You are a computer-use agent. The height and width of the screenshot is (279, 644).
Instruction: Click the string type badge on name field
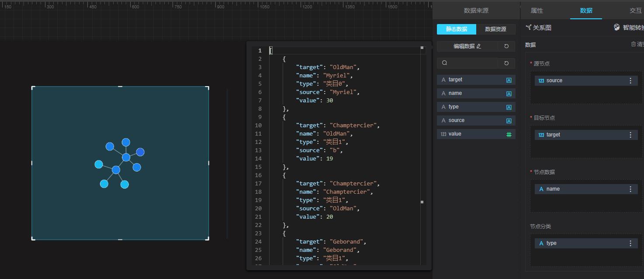click(509, 94)
